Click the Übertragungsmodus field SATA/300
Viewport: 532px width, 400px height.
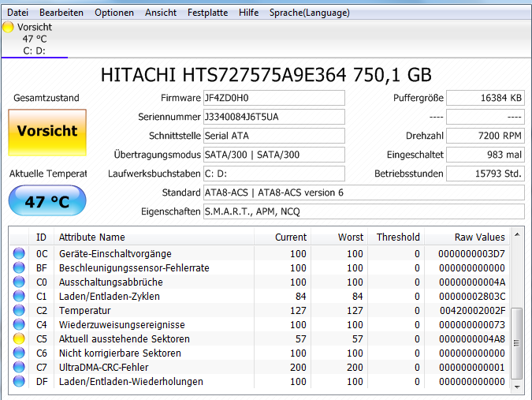(x=273, y=155)
